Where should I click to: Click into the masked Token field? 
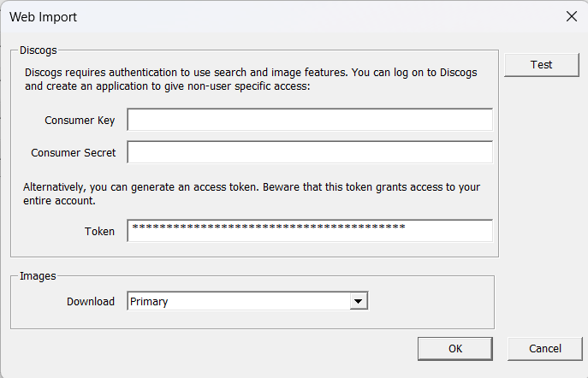point(310,231)
